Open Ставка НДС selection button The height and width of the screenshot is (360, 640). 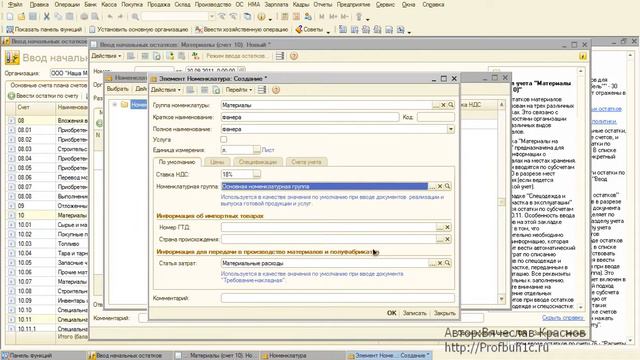pyautogui.click(x=256, y=174)
